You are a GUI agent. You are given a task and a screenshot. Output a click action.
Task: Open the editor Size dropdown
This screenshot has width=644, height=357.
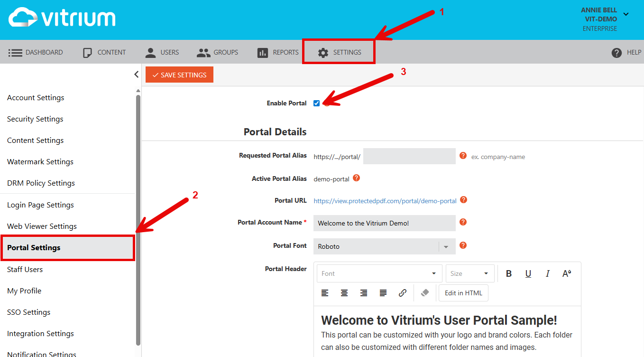[470, 273]
